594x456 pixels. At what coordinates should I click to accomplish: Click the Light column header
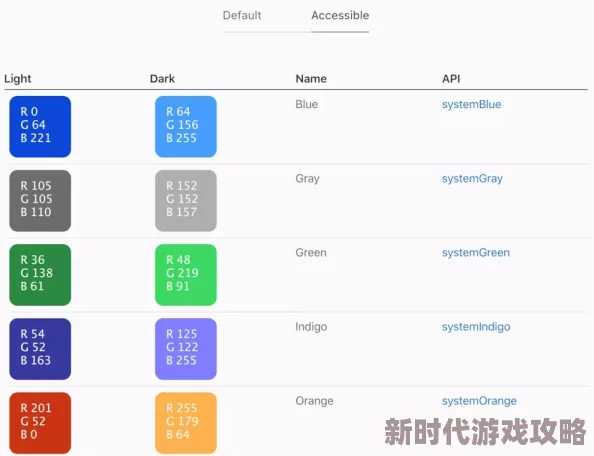[x=18, y=79]
